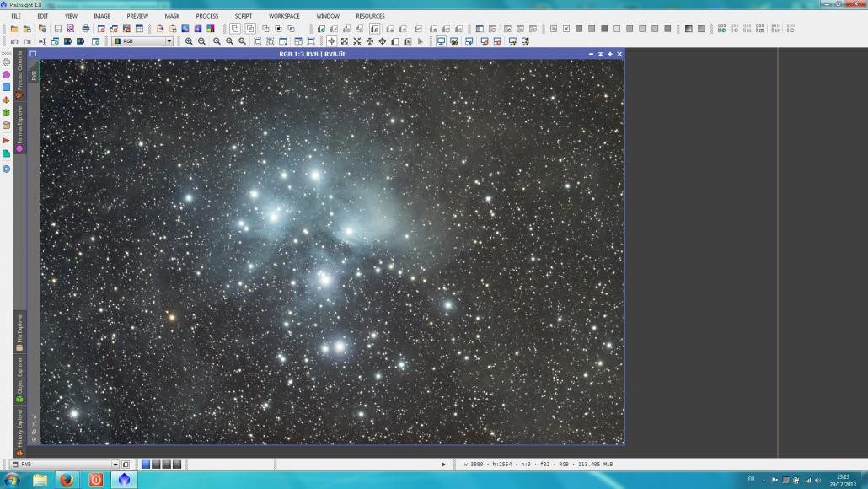Click the red arrow icon in left sidebar

(6, 141)
